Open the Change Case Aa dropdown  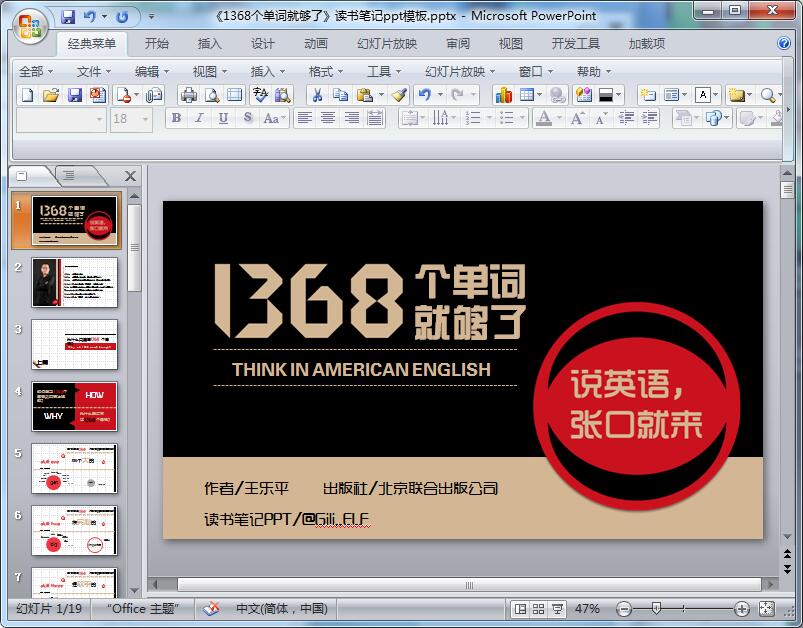pos(275,118)
